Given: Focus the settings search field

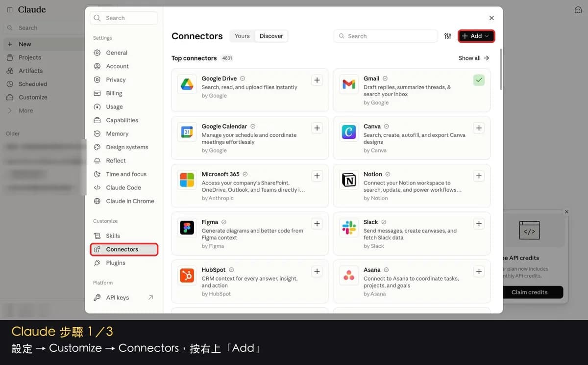Looking at the screenshot, I should click(x=124, y=18).
